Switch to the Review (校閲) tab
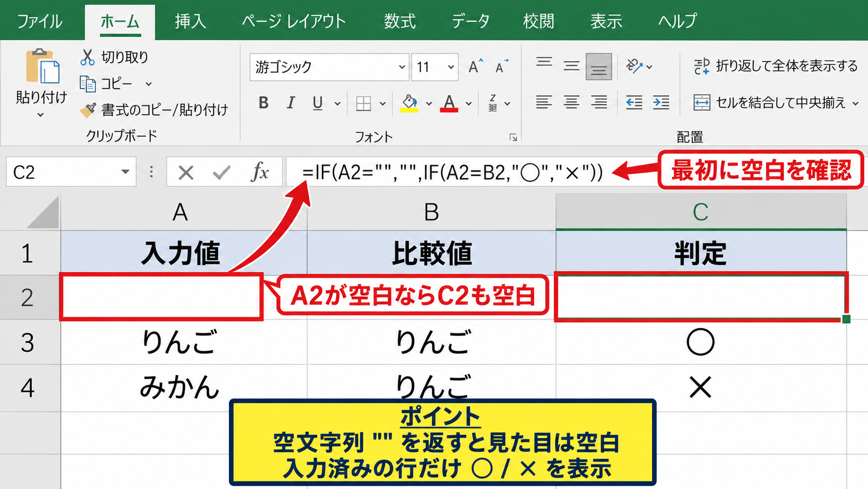 539,21
